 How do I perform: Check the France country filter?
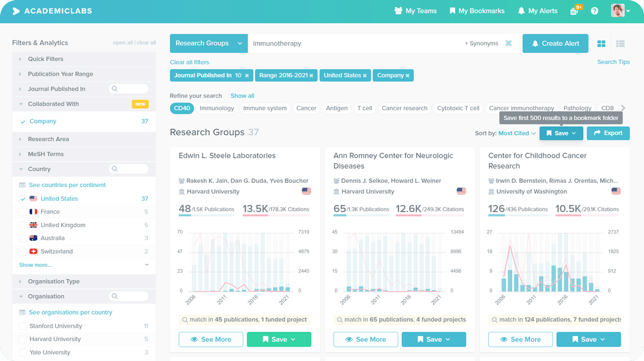click(x=24, y=211)
